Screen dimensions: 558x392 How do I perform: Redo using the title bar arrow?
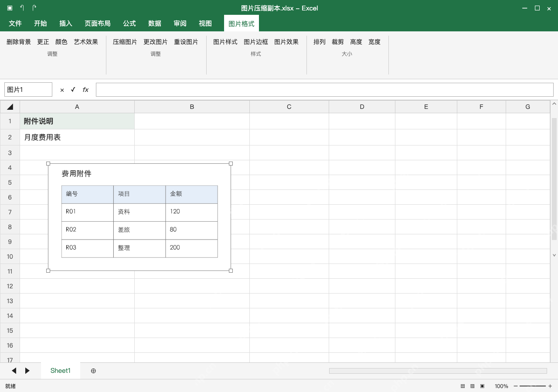coord(34,8)
